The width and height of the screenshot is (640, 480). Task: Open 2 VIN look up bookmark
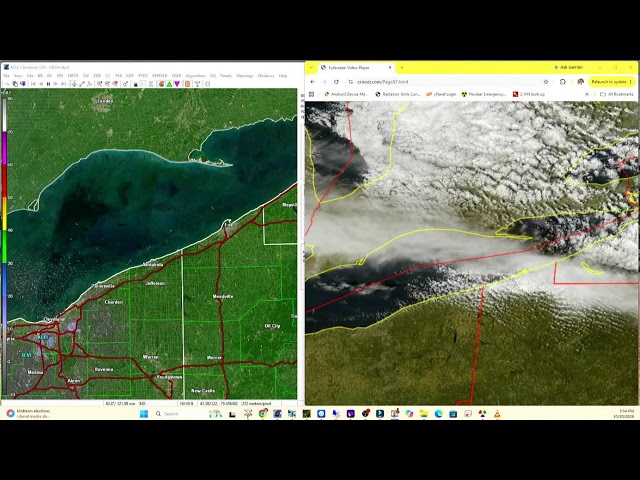click(x=529, y=94)
